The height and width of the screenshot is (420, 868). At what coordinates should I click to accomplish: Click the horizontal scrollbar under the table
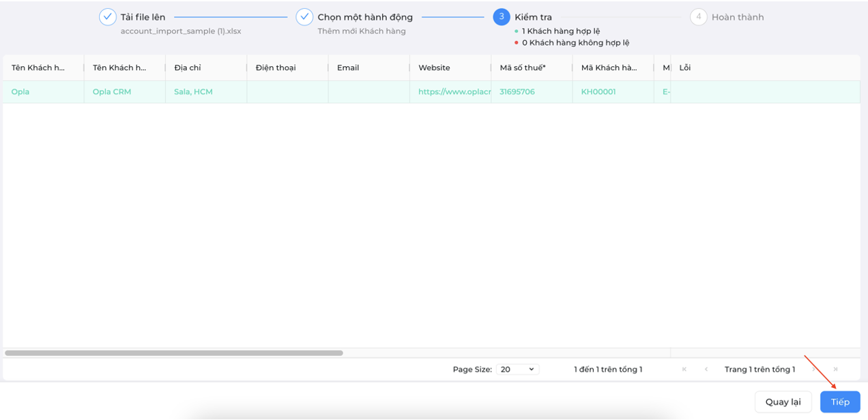[174, 353]
